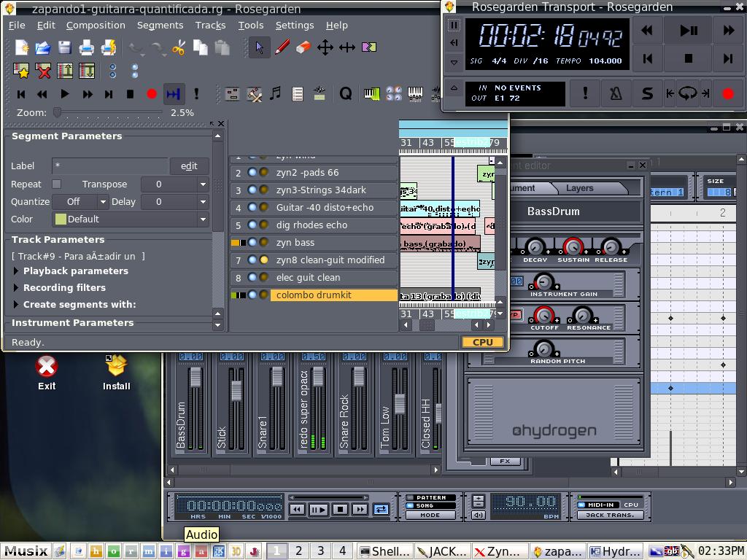The image size is (747, 560).
Task: Click the Panic exclamation button in Transport
Action: coord(585,93)
